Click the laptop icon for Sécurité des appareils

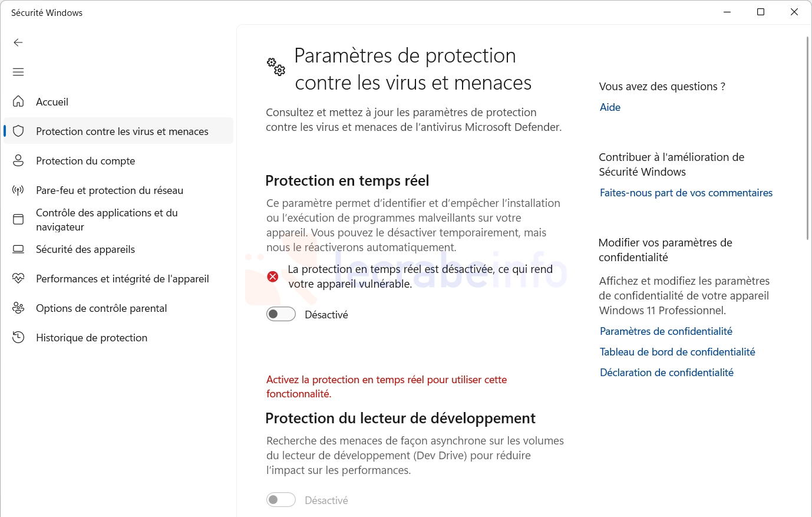pos(18,249)
